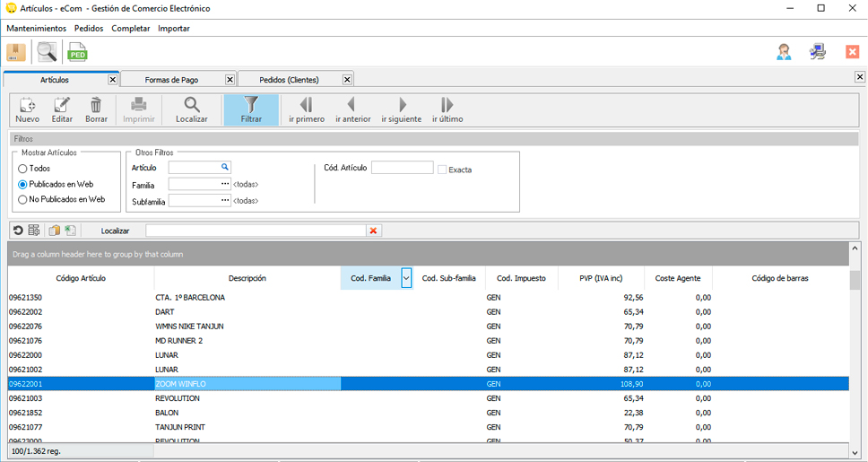The image size is (868, 462).
Task: Switch to Formas de Pago tab
Action: click(171, 80)
